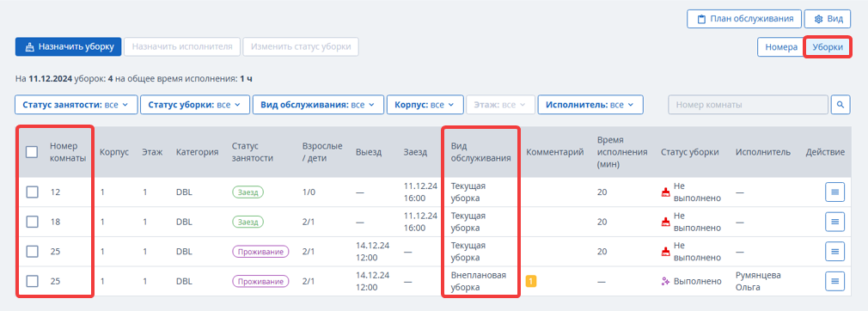Click the red cleaning status icon for room 18

(x=666, y=222)
